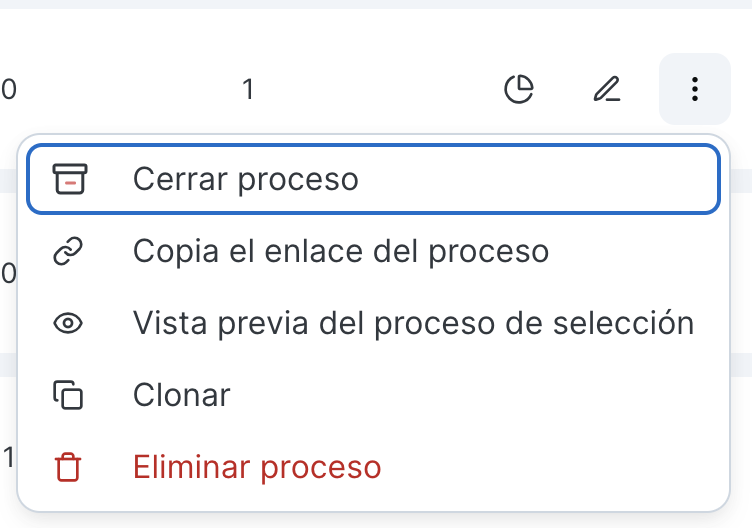The height and width of the screenshot is (528, 752).
Task: Toggle the three-dot more options button
Action: pos(694,90)
